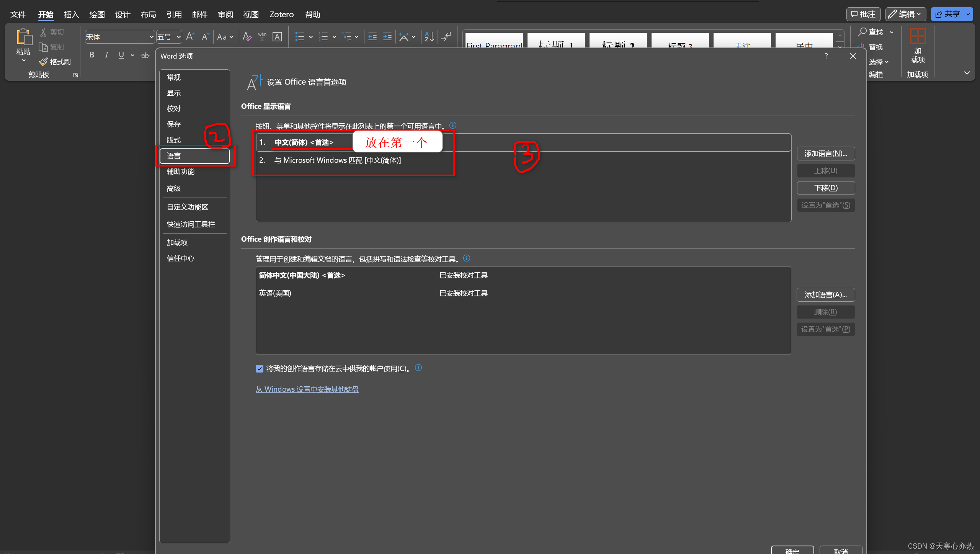The height and width of the screenshot is (554, 980).
Task: Open install keyboards from Windows settings link
Action: (307, 389)
